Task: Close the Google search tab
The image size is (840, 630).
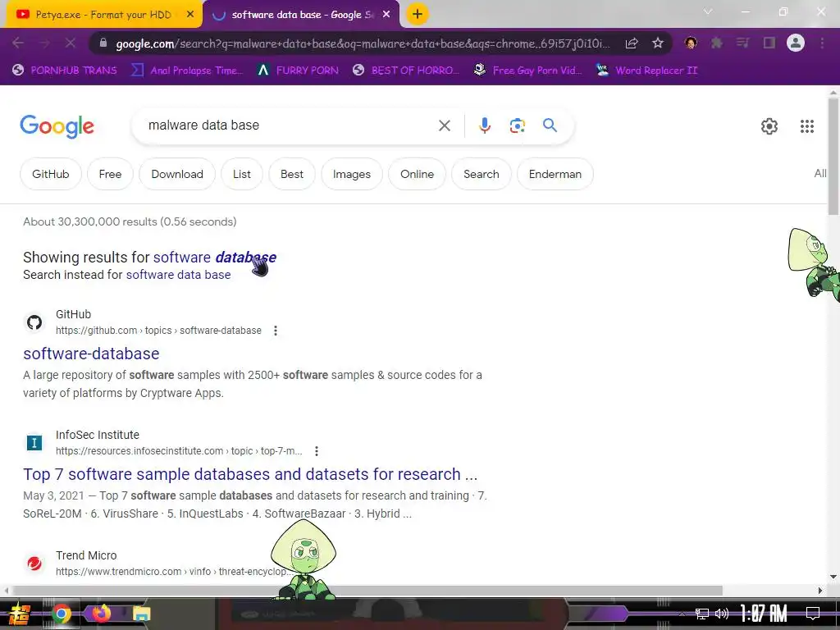Action: click(386, 15)
